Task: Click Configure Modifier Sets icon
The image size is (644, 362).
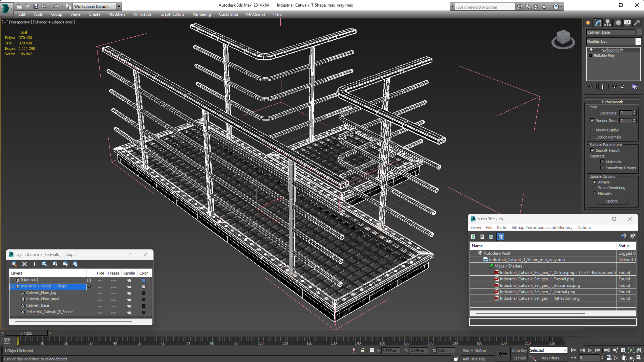Action: pyautogui.click(x=635, y=87)
